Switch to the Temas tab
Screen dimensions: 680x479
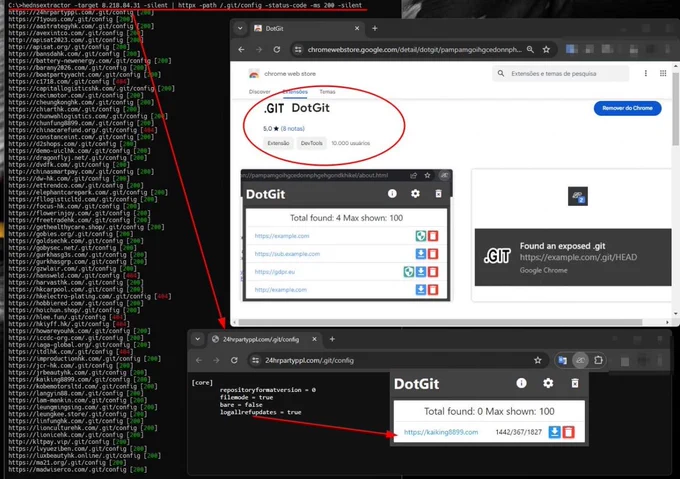(x=327, y=92)
